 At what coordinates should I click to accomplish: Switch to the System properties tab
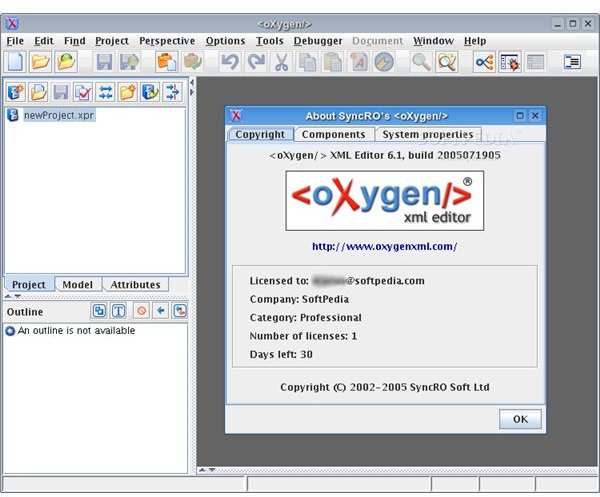click(x=427, y=134)
